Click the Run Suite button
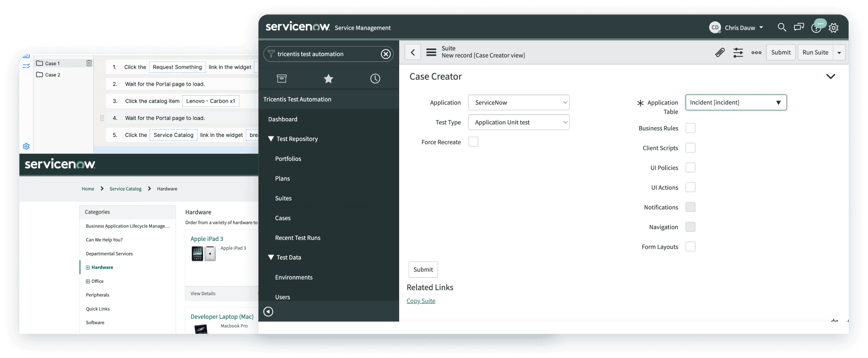This screenshot has height=358, width=868. [x=815, y=52]
